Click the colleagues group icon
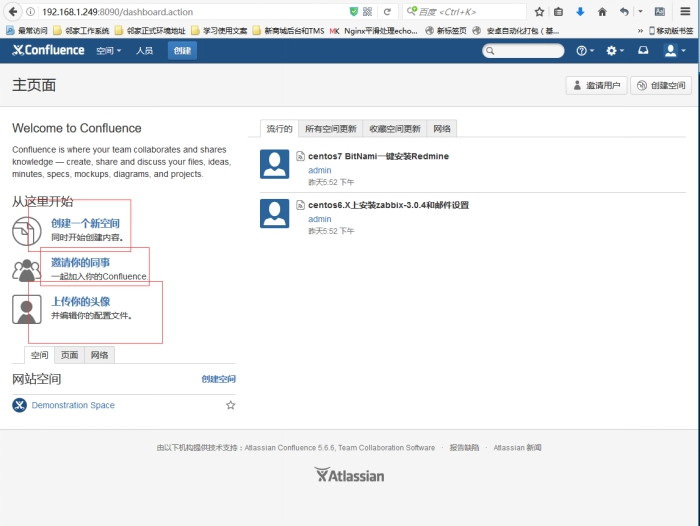Viewport: 700px width, 526px height. coord(26,270)
